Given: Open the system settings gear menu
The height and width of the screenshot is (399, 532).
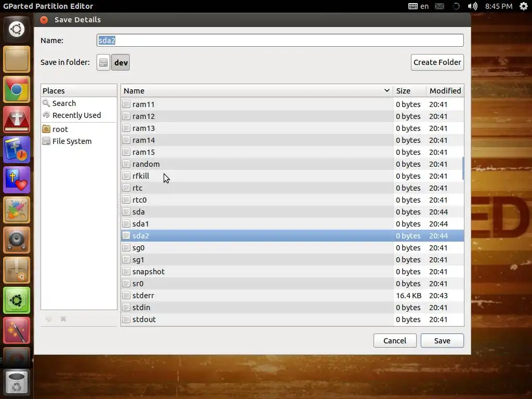Looking at the screenshot, I should (x=524, y=6).
